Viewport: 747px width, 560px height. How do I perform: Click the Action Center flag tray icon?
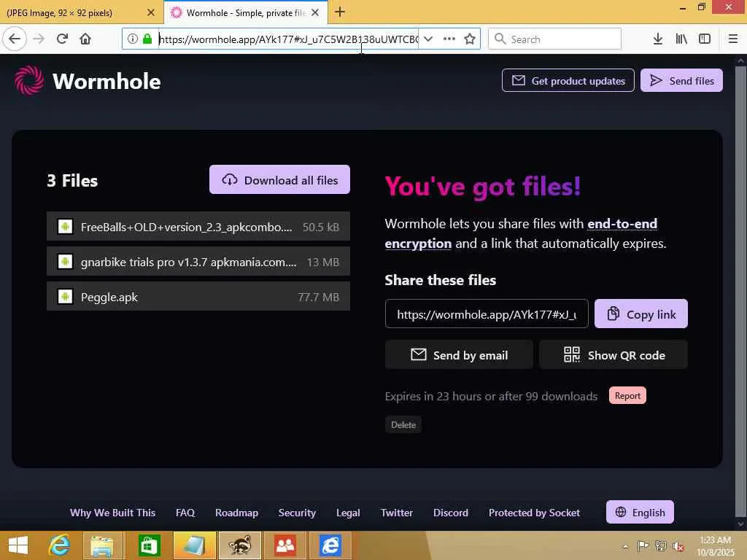pos(643,546)
